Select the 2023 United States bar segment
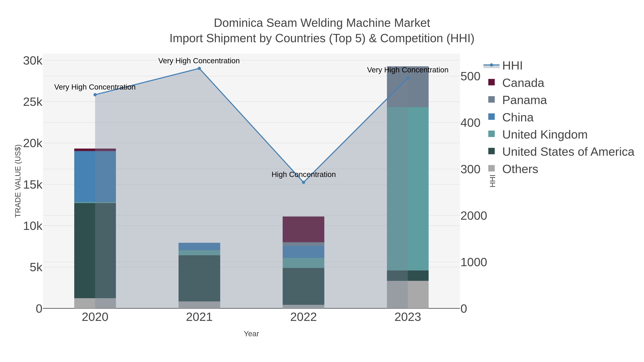The image size is (644, 362). tap(408, 275)
